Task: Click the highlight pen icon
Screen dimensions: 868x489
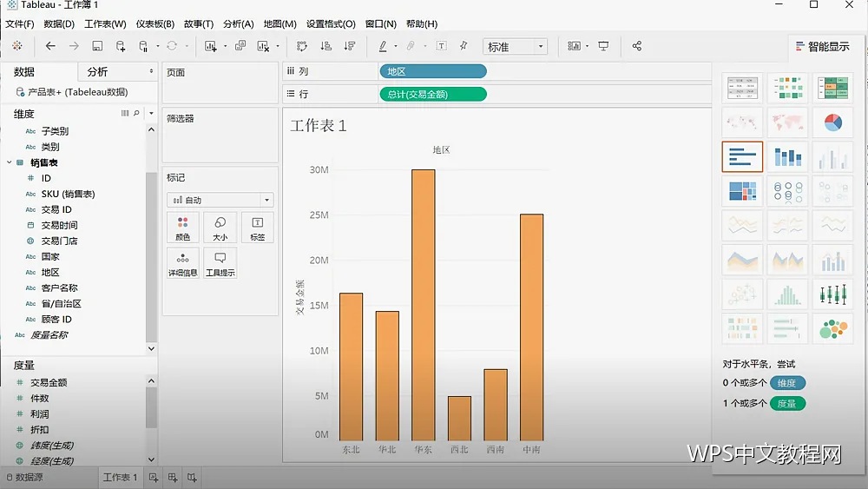Action: tap(383, 46)
